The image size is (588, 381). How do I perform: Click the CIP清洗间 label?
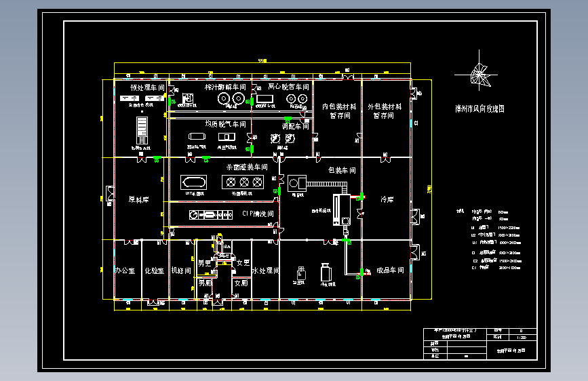coord(258,214)
